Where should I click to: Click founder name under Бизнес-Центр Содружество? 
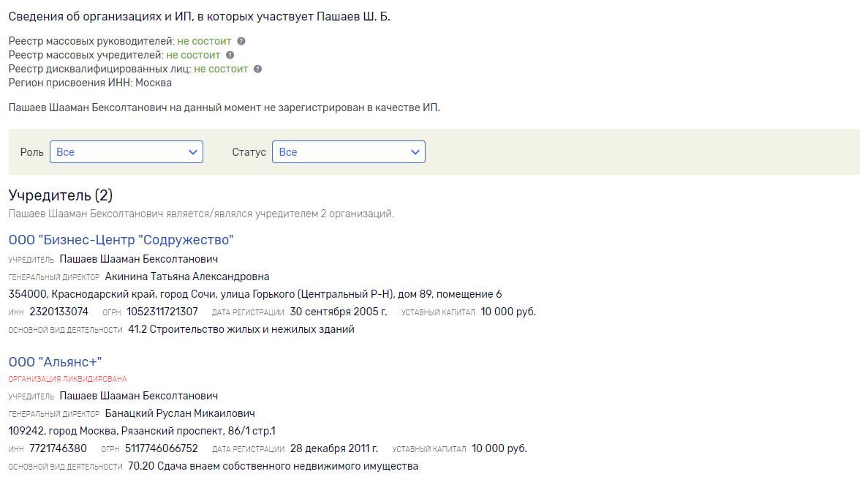(x=138, y=258)
